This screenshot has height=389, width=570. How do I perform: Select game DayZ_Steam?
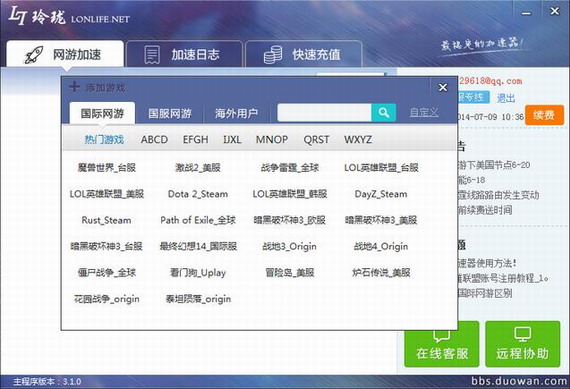(x=381, y=194)
